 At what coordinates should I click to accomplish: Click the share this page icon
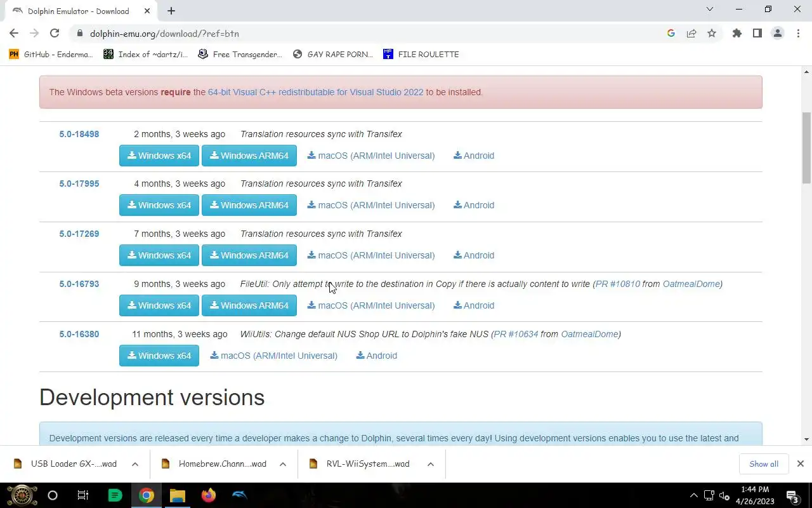tap(691, 34)
